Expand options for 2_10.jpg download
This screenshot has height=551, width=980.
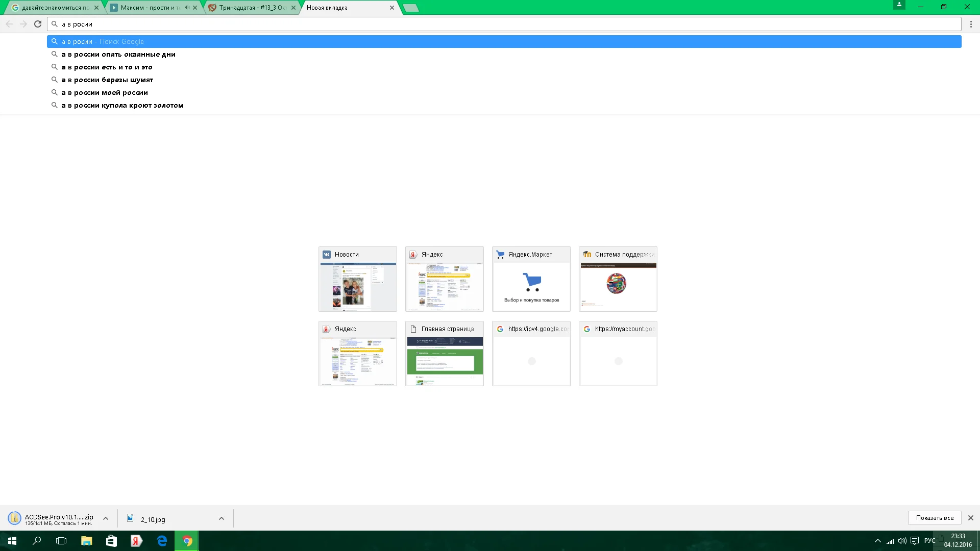(222, 518)
